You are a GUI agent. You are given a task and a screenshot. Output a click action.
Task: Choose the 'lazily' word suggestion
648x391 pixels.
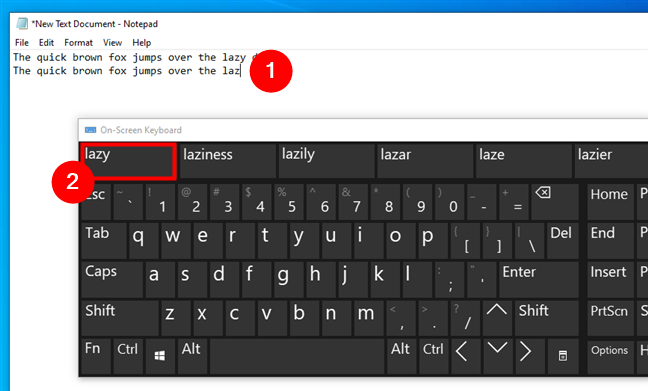pos(327,161)
